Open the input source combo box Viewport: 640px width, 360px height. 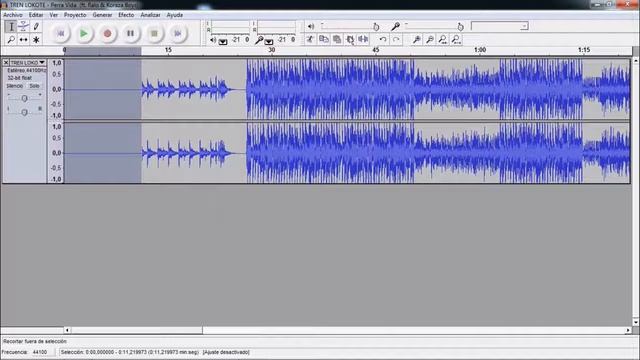(x=500, y=26)
